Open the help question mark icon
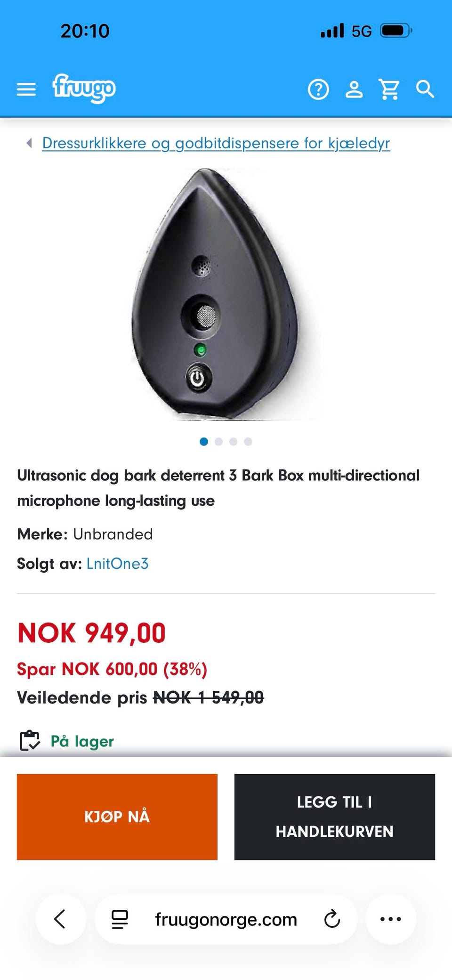Image resolution: width=452 pixels, height=980 pixels. pyautogui.click(x=318, y=89)
